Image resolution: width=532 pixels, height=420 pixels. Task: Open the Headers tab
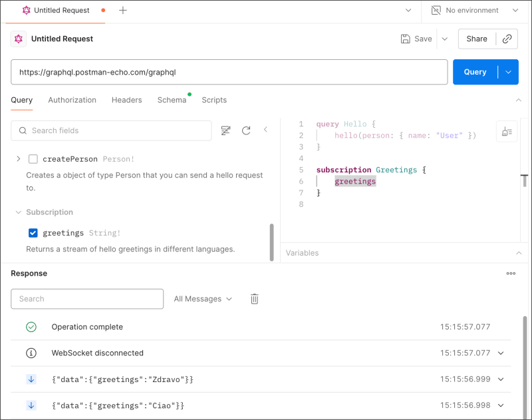click(x=126, y=100)
